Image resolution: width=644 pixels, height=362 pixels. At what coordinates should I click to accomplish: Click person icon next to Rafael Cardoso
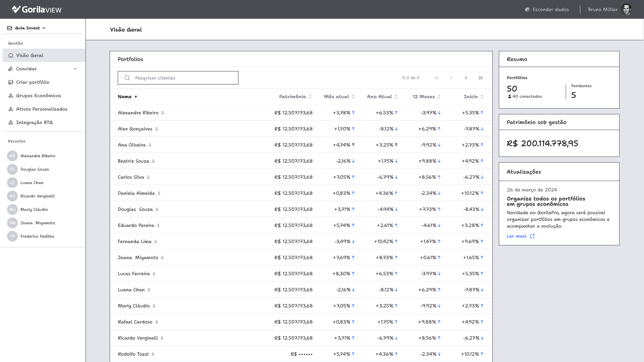(x=157, y=322)
